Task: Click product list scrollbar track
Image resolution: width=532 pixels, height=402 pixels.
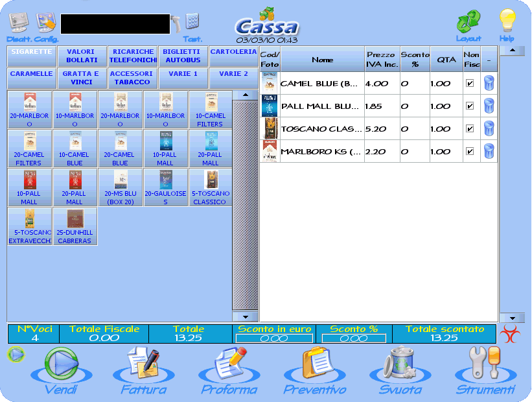Action: click(246, 206)
